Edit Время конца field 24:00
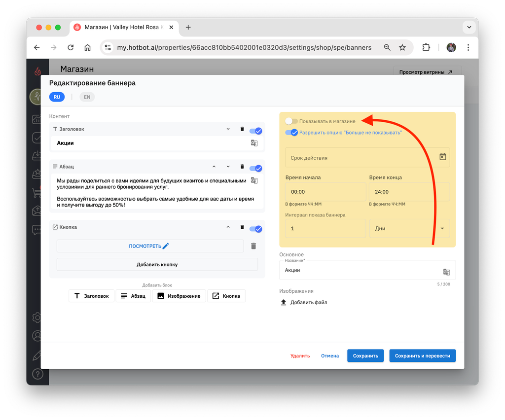The height and width of the screenshot is (420, 505). (x=409, y=192)
